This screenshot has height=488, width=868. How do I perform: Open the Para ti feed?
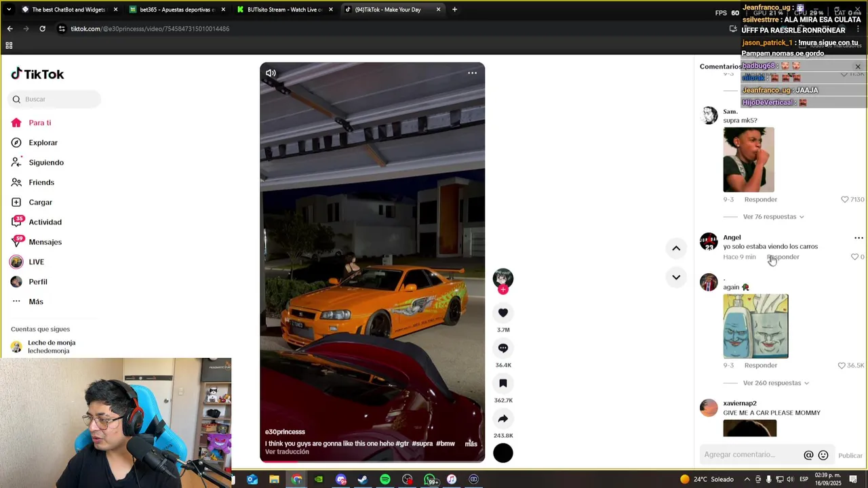point(31,123)
